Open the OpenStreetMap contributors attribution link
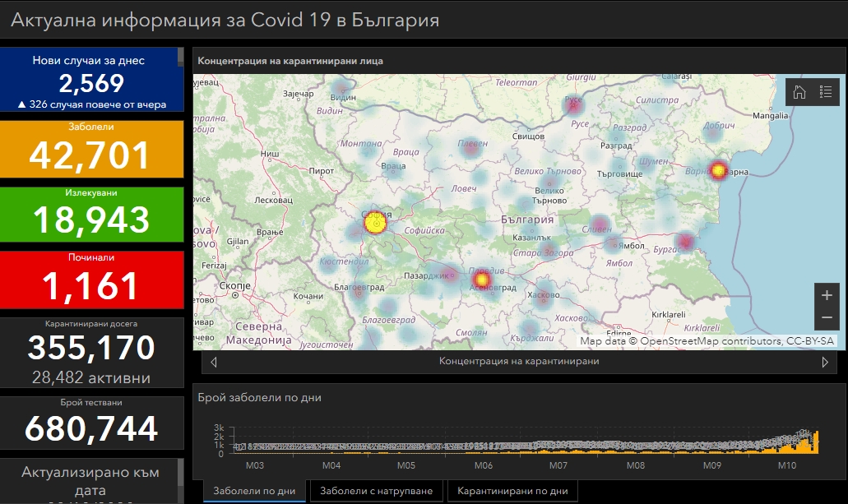The height and width of the screenshot is (504, 848). 711,340
